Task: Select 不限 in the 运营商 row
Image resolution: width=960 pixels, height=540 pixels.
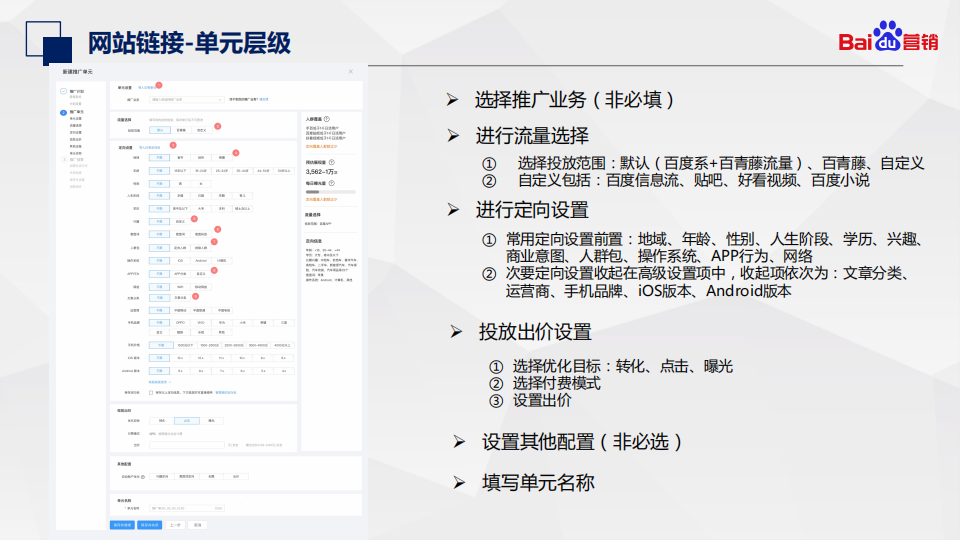Action: click(x=160, y=310)
